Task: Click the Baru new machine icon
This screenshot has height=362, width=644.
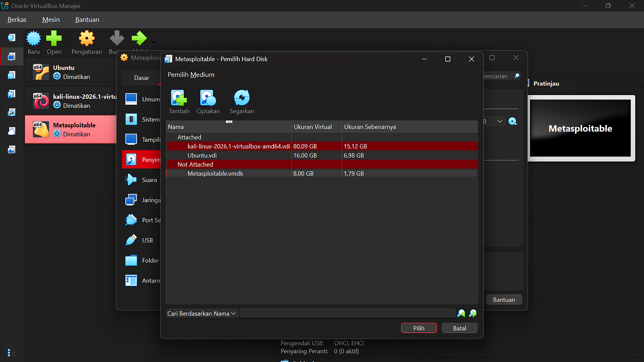Action: tap(34, 39)
